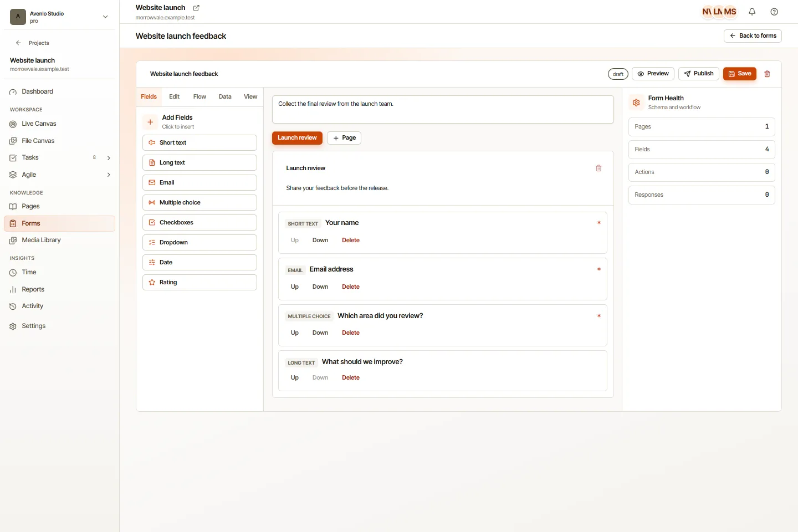The height and width of the screenshot is (532, 798).
Task: Open Reports in the sidebar
Action: (x=59, y=289)
